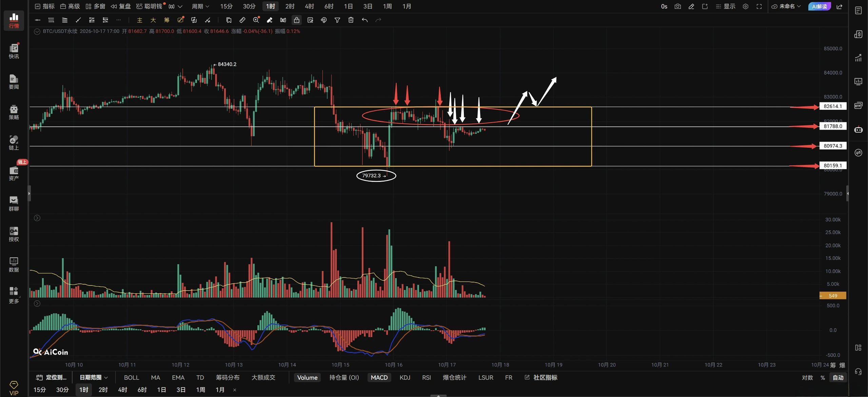Open the 数据 data sidebar item
This screenshot has height=397, width=868.
pos(14,265)
